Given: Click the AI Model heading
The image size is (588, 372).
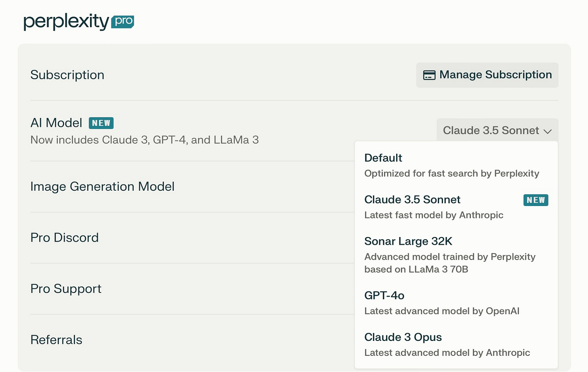Looking at the screenshot, I should coord(56,122).
